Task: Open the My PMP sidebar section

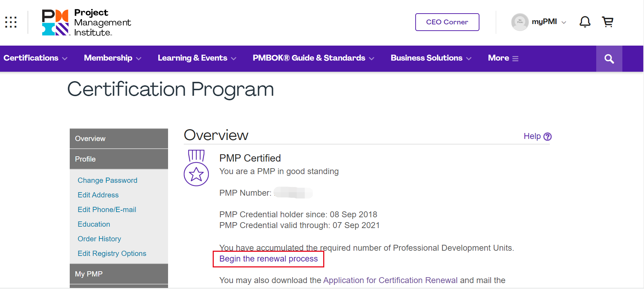Action: click(x=119, y=274)
